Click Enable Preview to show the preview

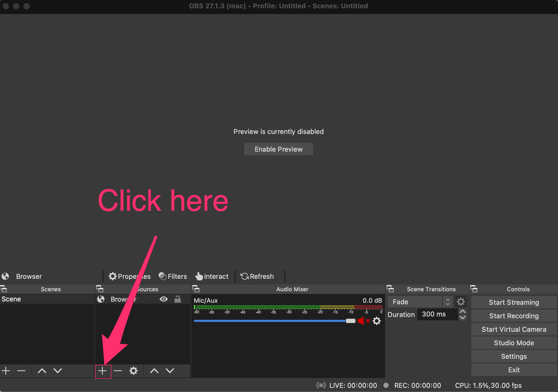pyautogui.click(x=278, y=149)
